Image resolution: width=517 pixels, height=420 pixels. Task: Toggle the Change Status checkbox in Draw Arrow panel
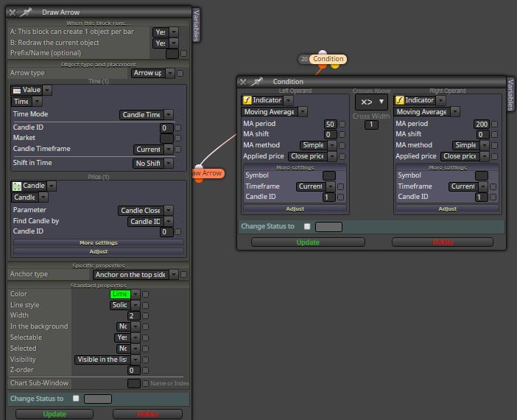pos(76,398)
